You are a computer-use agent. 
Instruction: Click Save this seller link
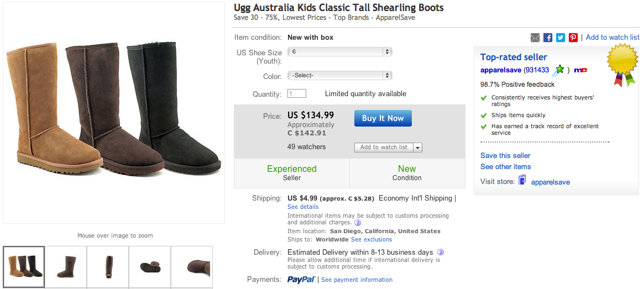505,155
